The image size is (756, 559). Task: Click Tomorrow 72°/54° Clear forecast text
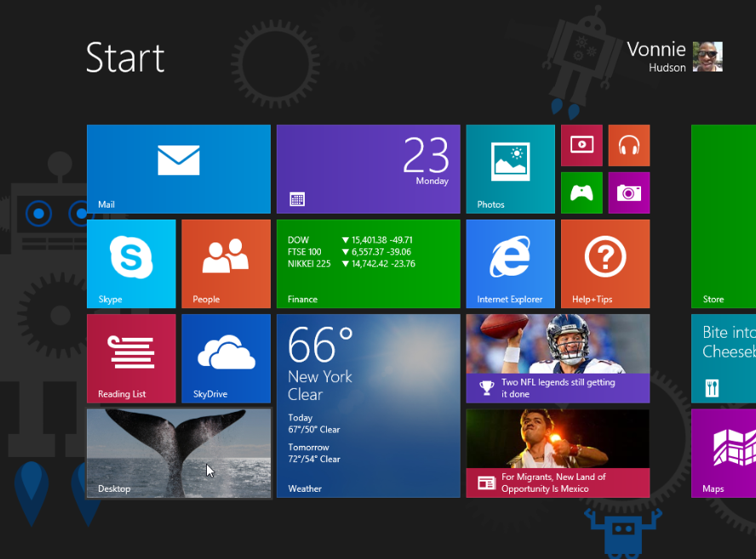[x=314, y=453]
